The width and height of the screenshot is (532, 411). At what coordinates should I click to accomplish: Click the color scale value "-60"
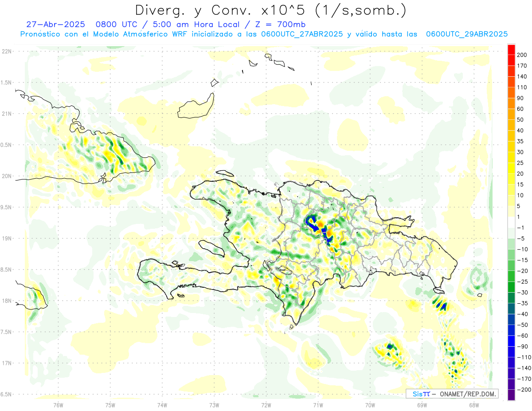tap(522, 336)
